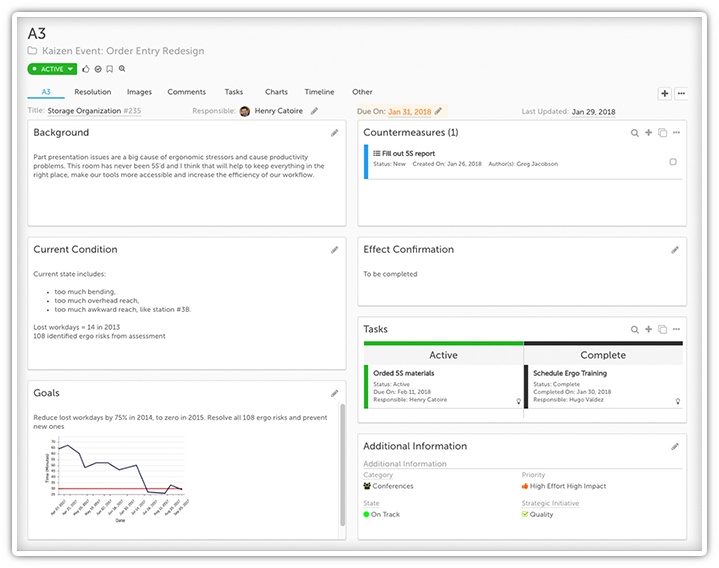
Task: Click the Active column header in Tasks
Action: click(443, 355)
